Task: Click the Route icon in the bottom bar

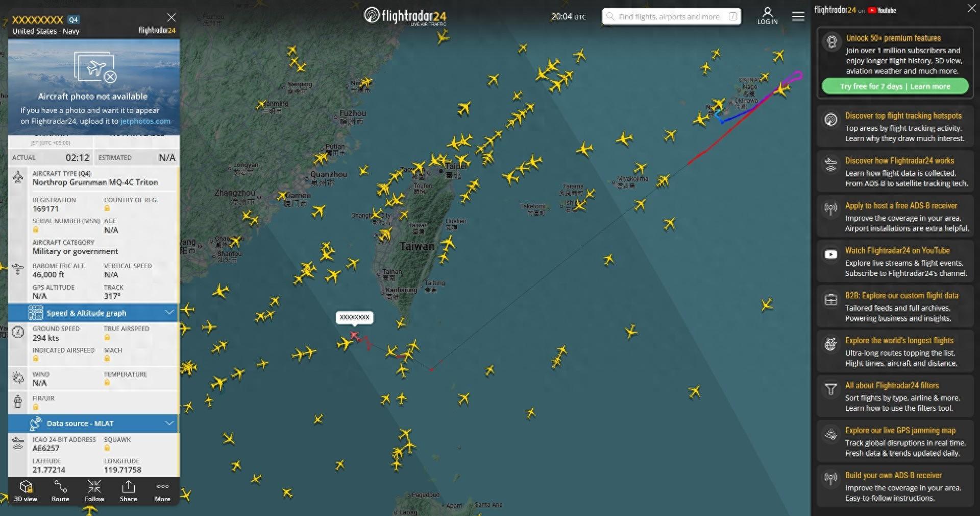Action: (60, 491)
